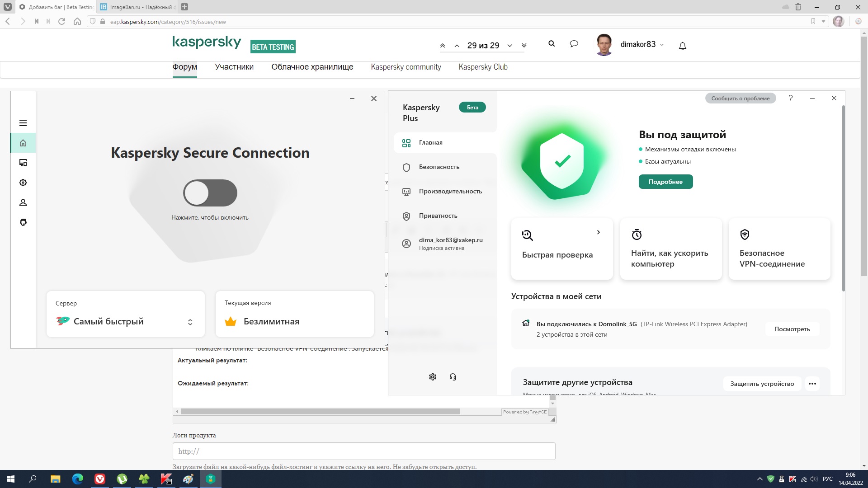Click the Kaspersky logo
Screen dimensions: 868x488
click(207, 42)
